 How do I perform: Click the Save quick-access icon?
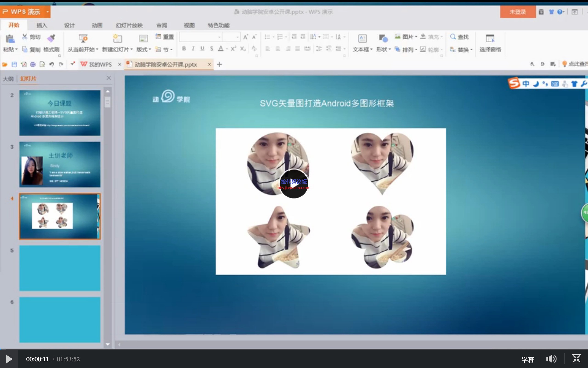coord(14,64)
